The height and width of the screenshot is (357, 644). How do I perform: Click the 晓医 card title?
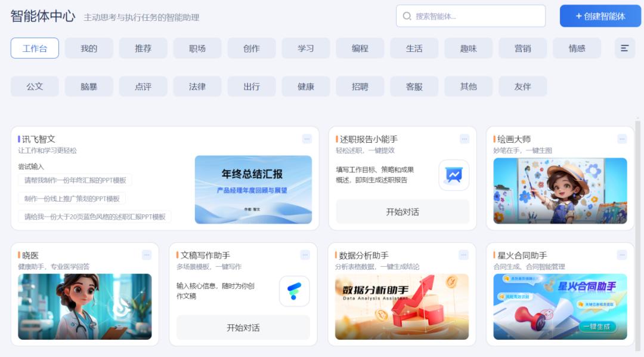30,255
